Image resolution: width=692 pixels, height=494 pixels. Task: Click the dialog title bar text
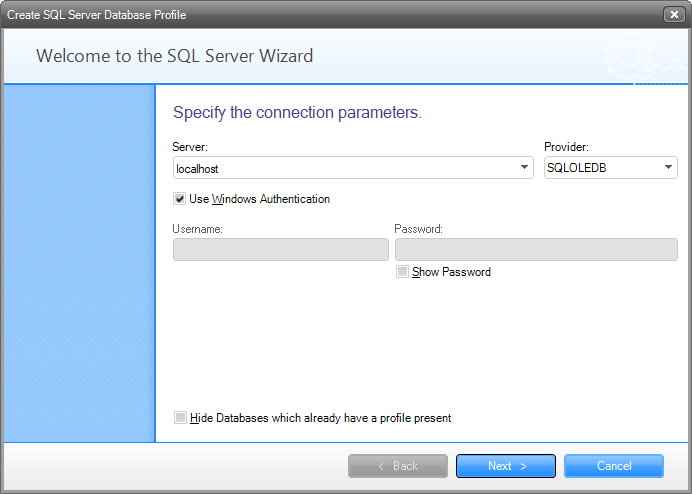pos(97,15)
